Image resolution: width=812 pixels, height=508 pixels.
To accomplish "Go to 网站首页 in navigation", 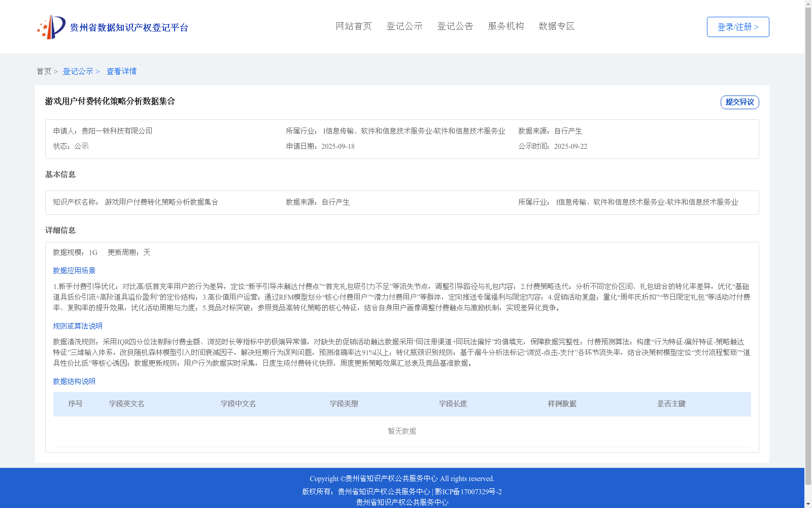I will tap(354, 26).
